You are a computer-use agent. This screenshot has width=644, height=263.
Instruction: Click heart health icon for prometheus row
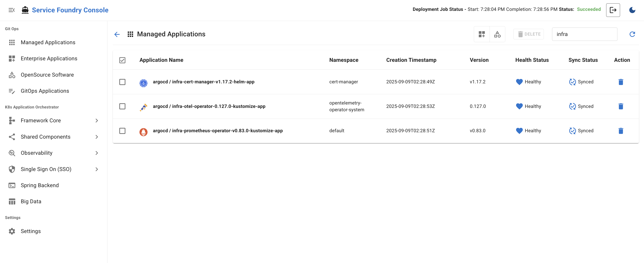coord(519,131)
